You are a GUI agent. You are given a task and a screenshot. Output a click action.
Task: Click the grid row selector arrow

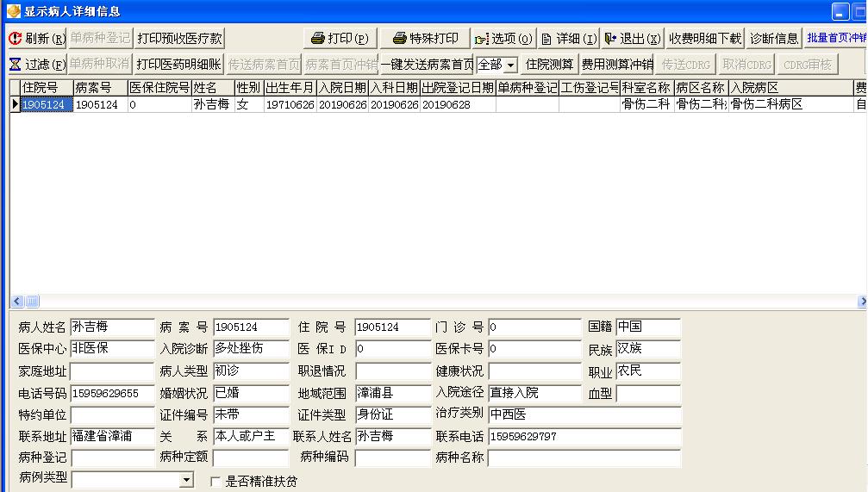coord(15,104)
